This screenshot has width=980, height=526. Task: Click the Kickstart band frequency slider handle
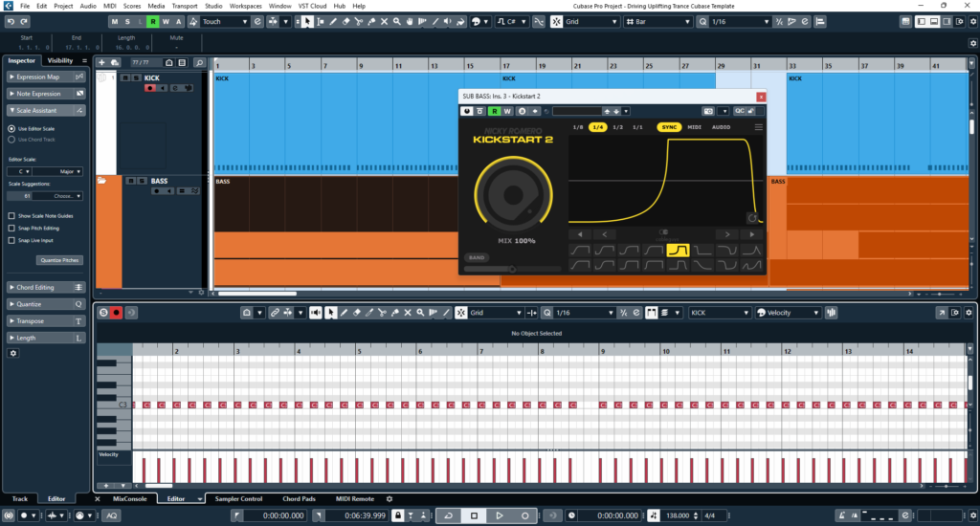point(512,270)
